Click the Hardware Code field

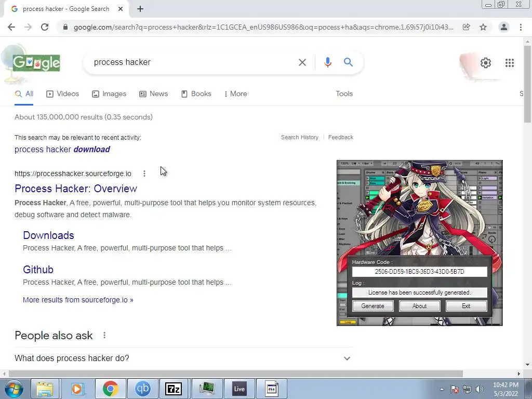pos(419,272)
